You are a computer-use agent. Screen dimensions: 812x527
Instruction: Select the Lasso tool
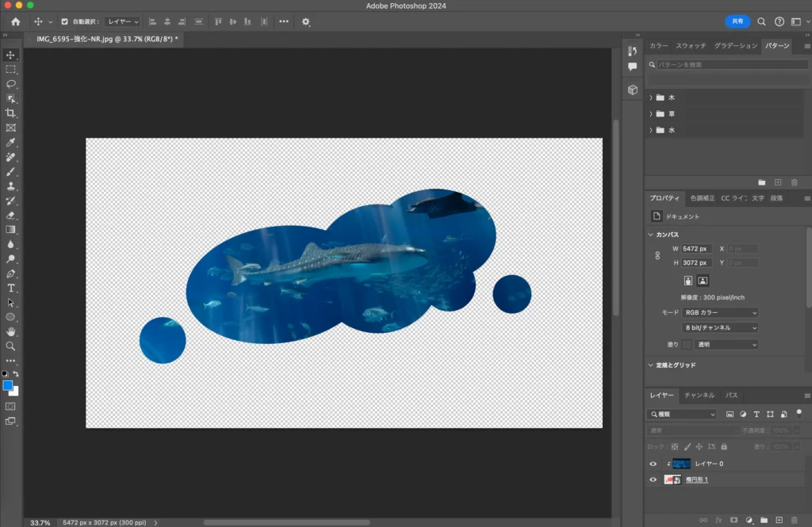pos(11,84)
